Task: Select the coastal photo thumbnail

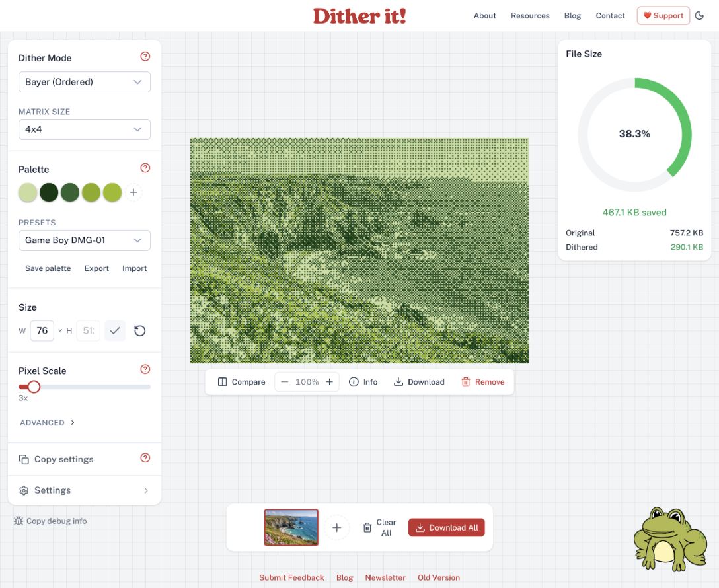Action: (291, 527)
